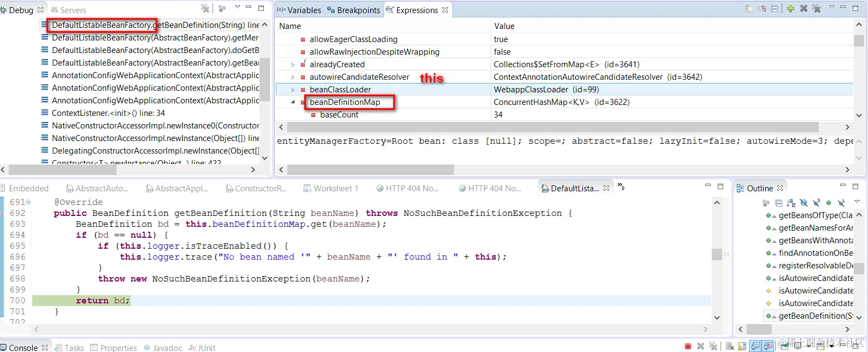The image size is (868, 352).
Task: Switch to the Tasks tab
Action: pyautogui.click(x=69, y=347)
